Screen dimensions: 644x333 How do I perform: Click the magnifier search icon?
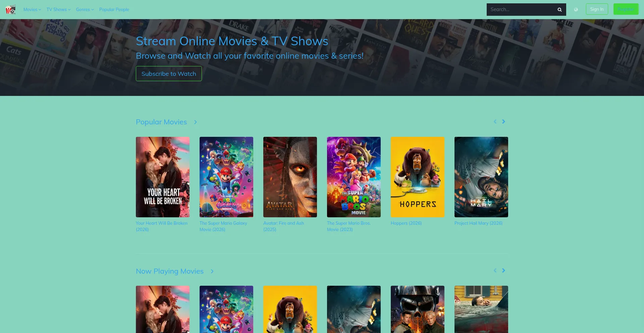559,10
